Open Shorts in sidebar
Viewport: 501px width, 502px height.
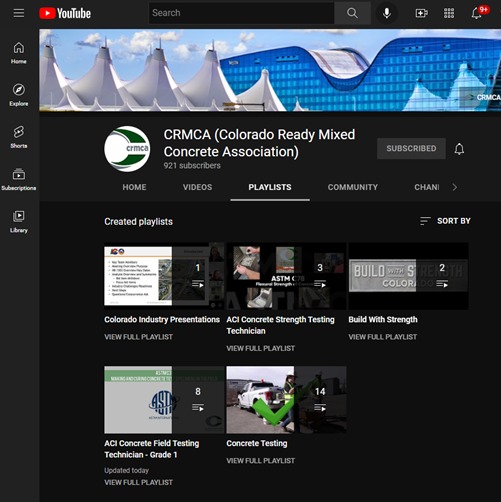coord(19,137)
